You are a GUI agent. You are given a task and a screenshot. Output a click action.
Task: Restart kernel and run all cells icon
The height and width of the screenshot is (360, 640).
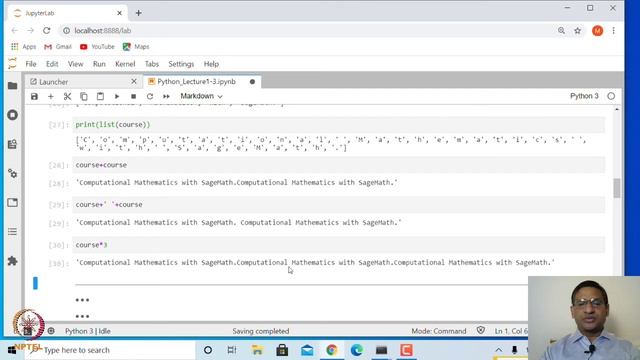point(166,96)
